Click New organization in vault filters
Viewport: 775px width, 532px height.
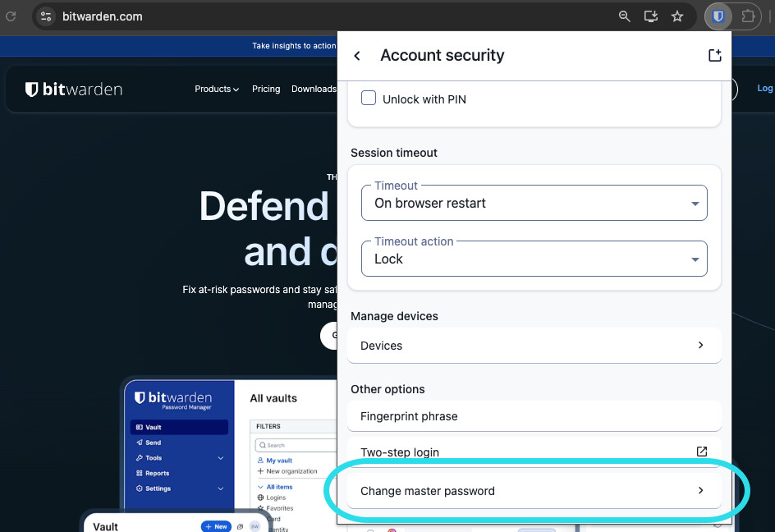[x=287, y=471]
